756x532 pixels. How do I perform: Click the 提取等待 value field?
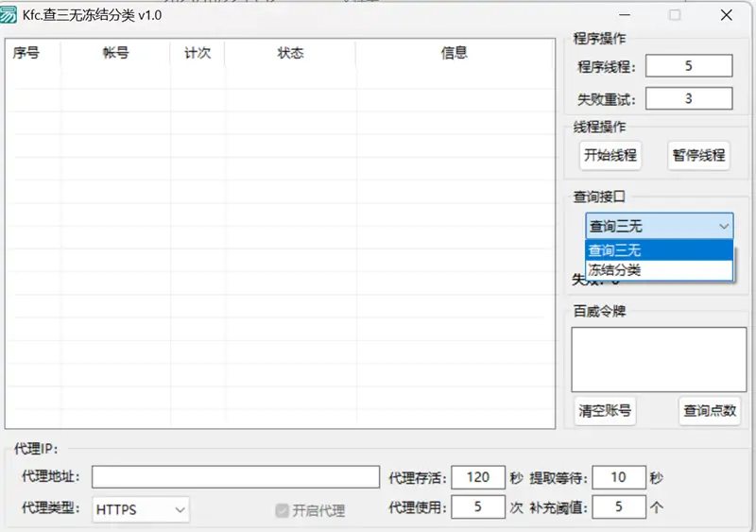point(619,477)
